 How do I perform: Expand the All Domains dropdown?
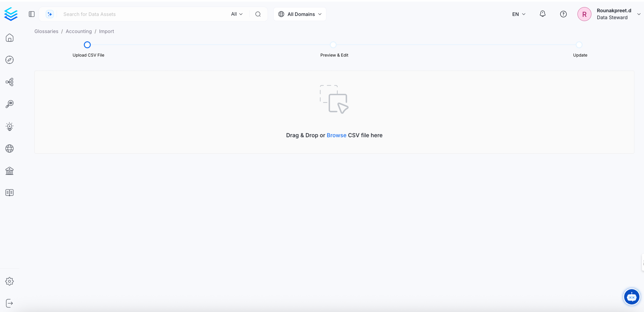(x=300, y=14)
